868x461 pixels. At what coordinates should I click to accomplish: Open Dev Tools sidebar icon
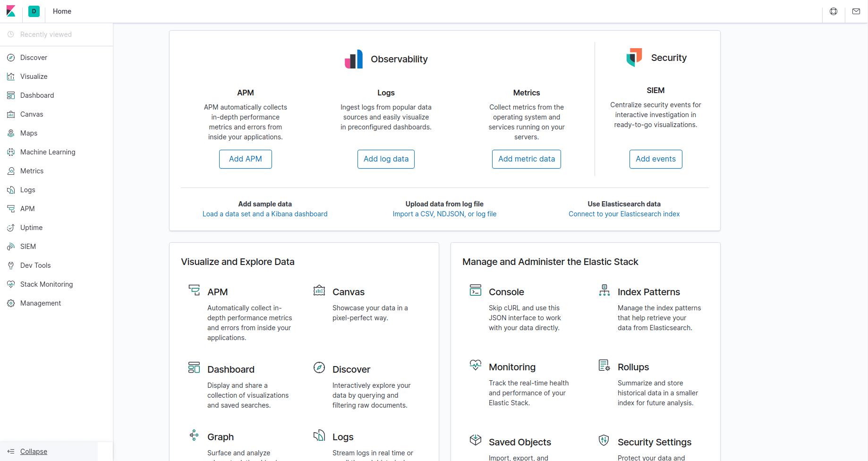pos(10,265)
